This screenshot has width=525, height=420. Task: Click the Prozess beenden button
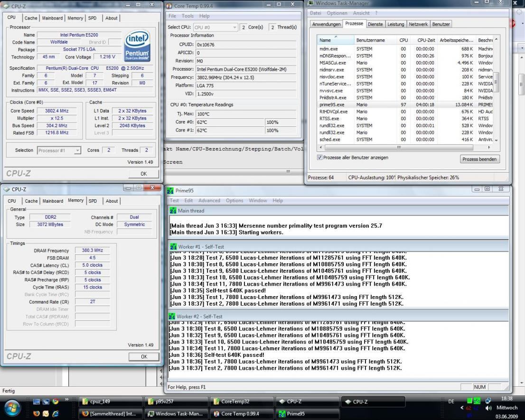[x=480, y=159]
